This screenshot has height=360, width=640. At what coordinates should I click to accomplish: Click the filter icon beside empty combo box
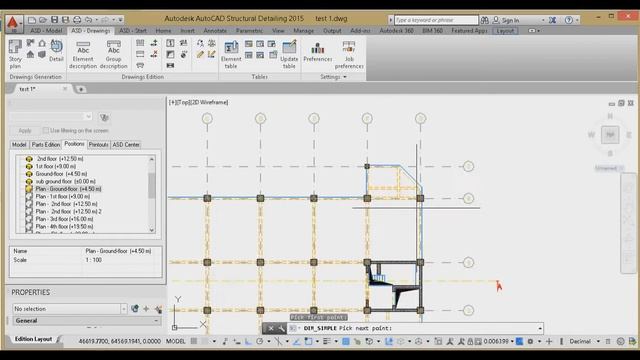click(104, 118)
